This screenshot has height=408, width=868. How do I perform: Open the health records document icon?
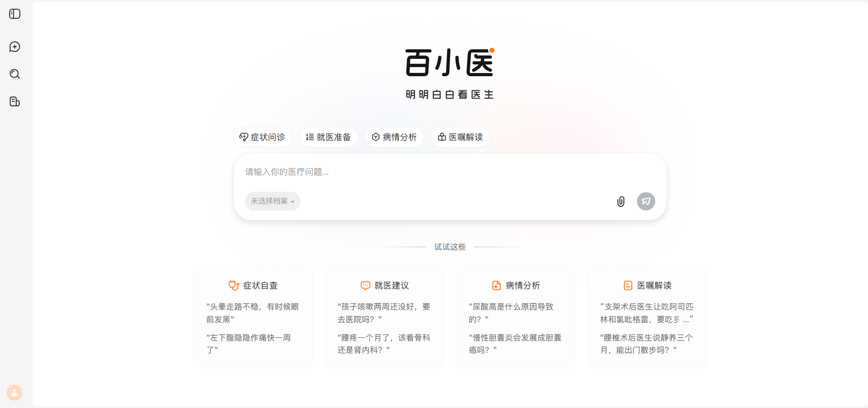(15, 101)
